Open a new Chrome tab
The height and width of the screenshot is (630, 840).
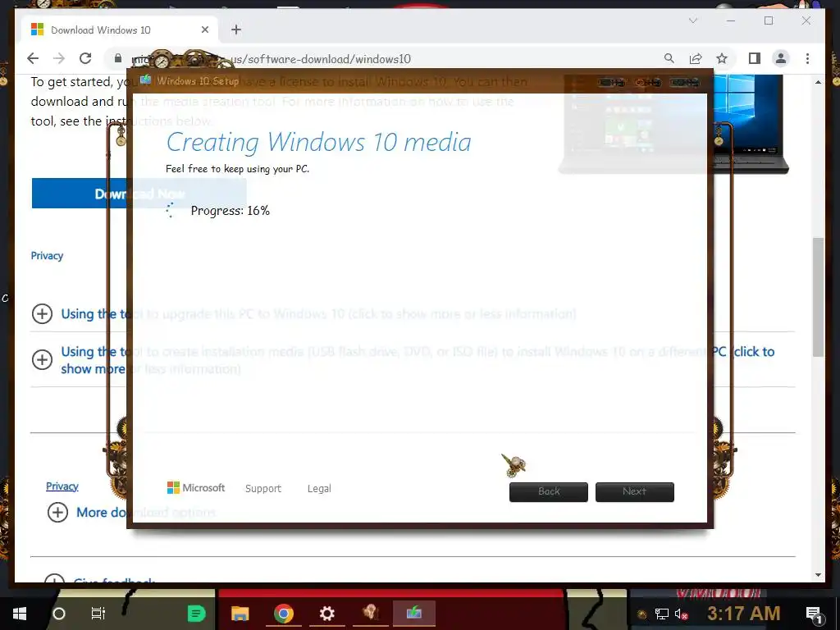(236, 30)
